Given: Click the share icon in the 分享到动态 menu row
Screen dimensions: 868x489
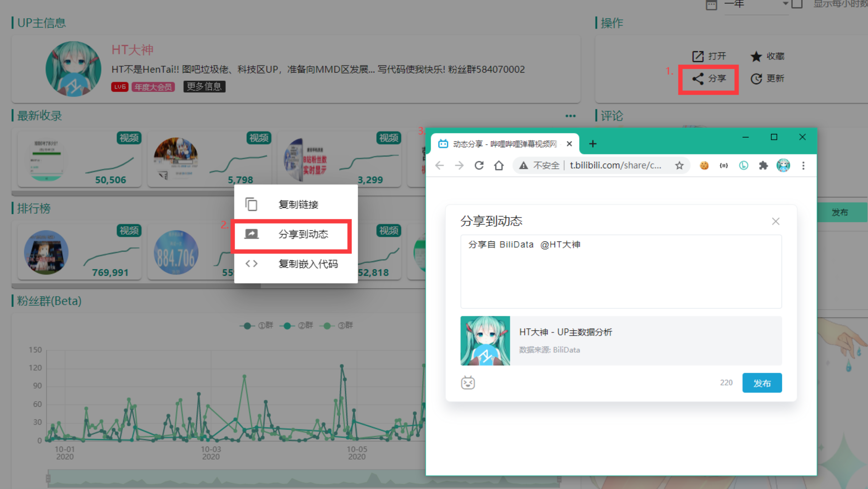Looking at the screenshot, I should pos(251,234).
